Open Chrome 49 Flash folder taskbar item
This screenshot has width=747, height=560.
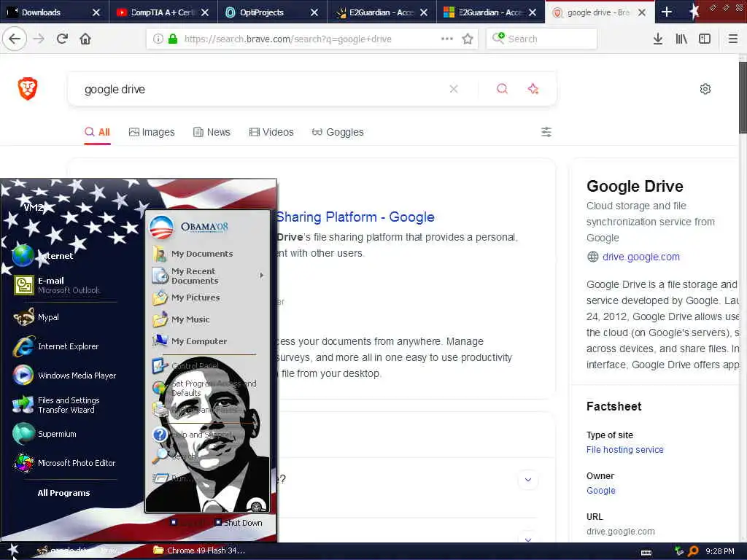(199, 551)
